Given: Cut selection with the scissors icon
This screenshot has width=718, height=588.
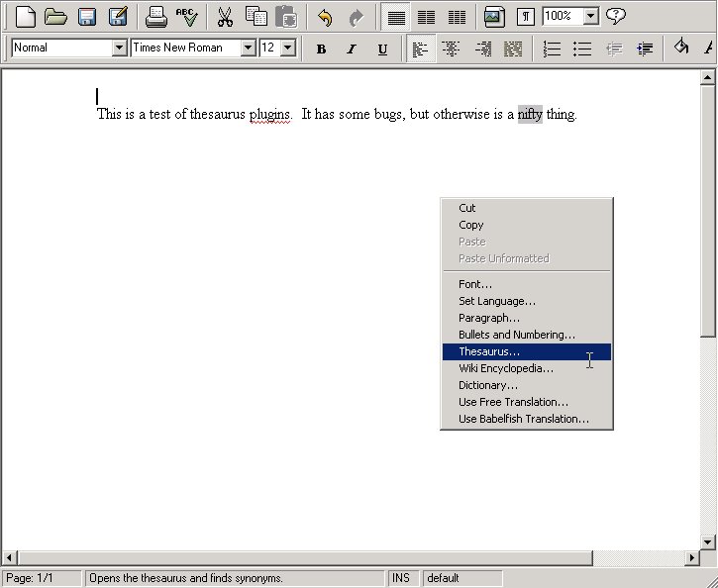Looking at the screenshot, I should tap(225, 16).
